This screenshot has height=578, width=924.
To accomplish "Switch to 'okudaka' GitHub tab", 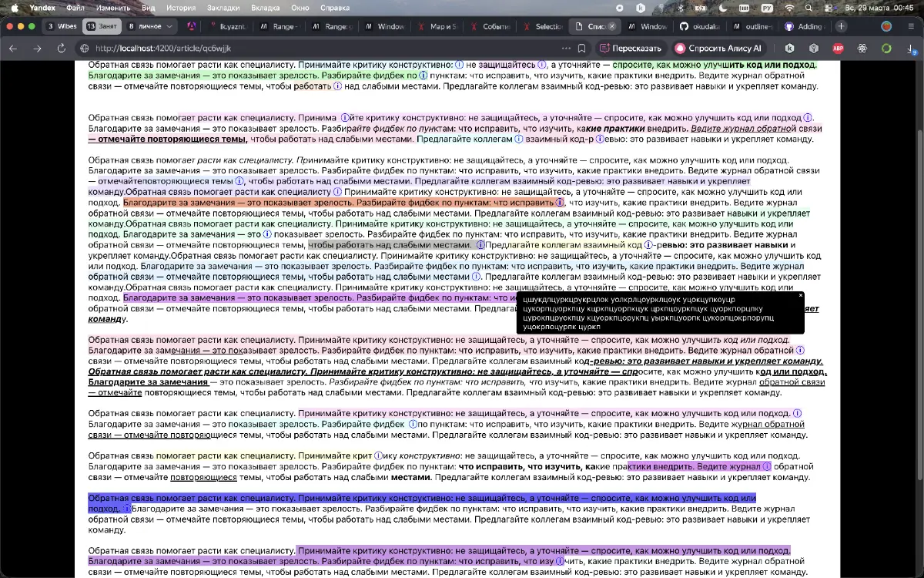I will 699,26.
